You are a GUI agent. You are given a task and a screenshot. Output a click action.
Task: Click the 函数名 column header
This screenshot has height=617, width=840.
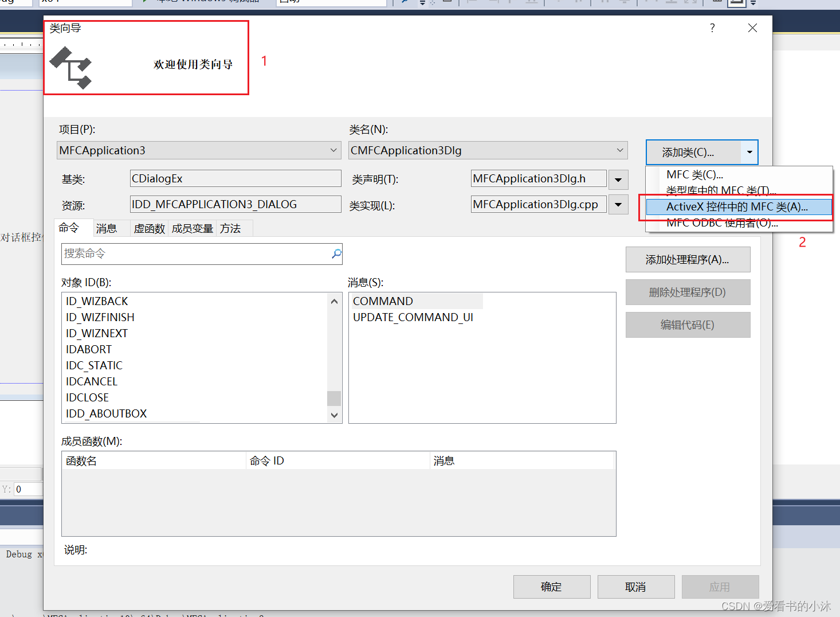click(x=154, y=460)
